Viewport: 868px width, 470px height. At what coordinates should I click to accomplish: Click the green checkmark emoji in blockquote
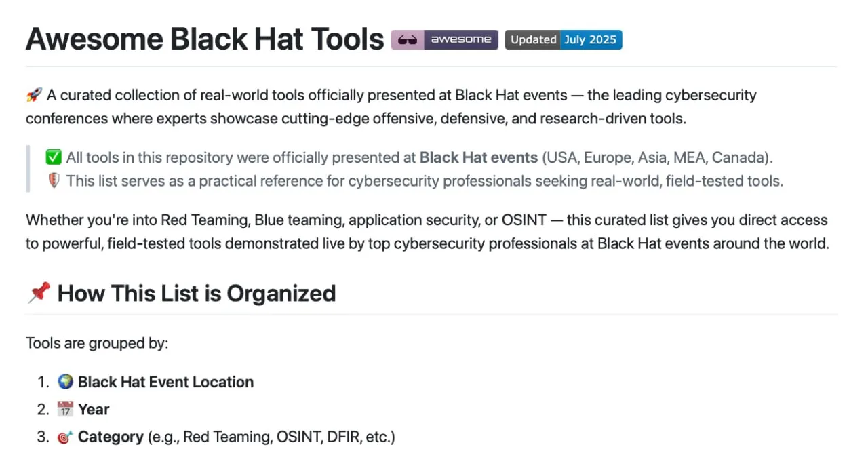point(54,157)
